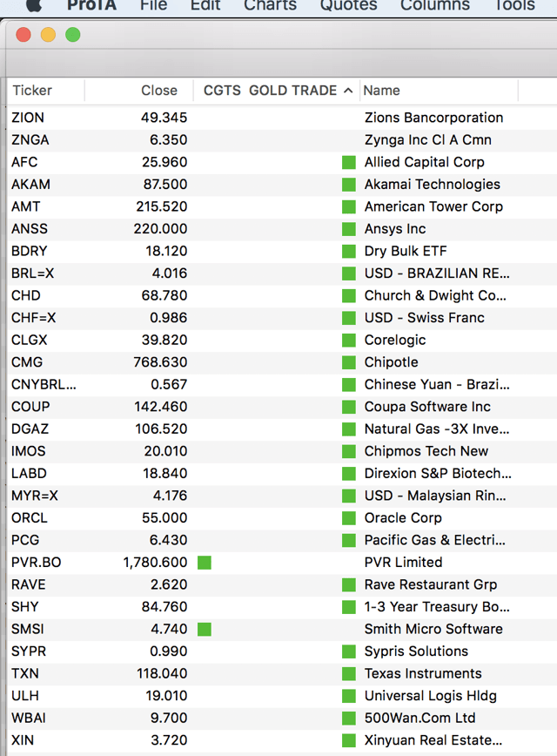Click the name Smith Micro Software
Image resolution: width=557 pixels, height=756 pixels.
click(x=433, y=629)
